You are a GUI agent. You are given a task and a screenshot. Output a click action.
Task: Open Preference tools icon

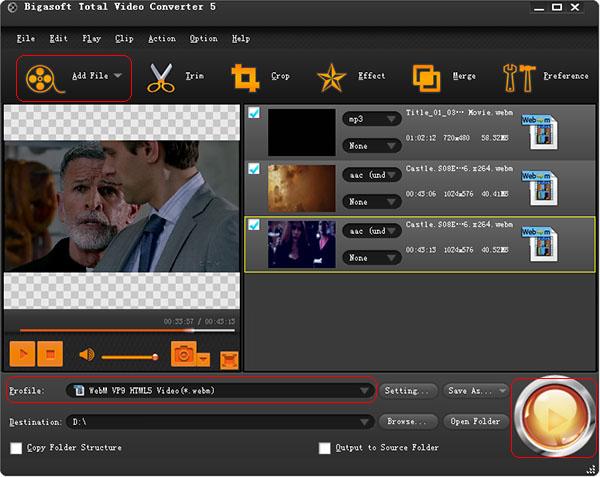[519, 78]
